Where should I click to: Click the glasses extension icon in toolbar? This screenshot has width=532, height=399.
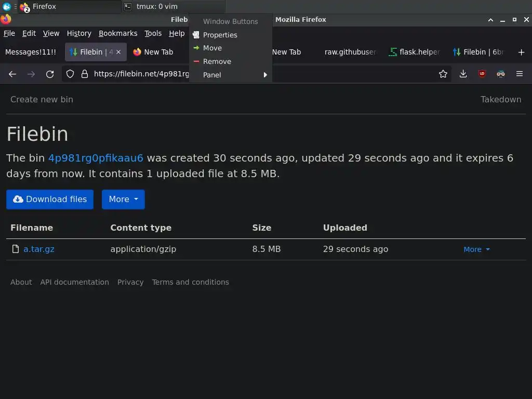(500, 74)
